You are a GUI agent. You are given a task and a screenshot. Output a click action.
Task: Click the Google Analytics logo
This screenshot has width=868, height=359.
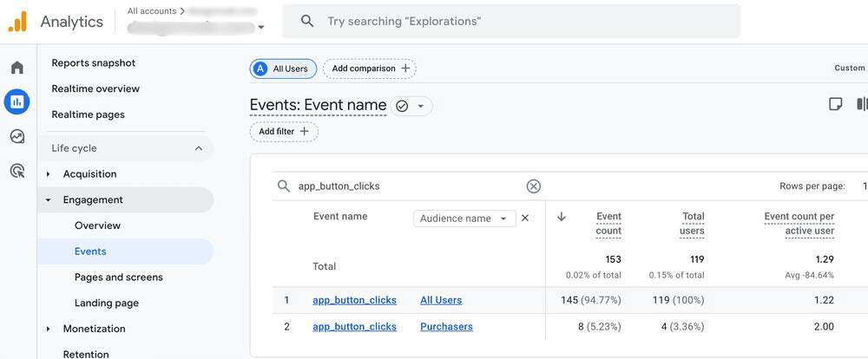pyautogui.click(x=17, y=22)
